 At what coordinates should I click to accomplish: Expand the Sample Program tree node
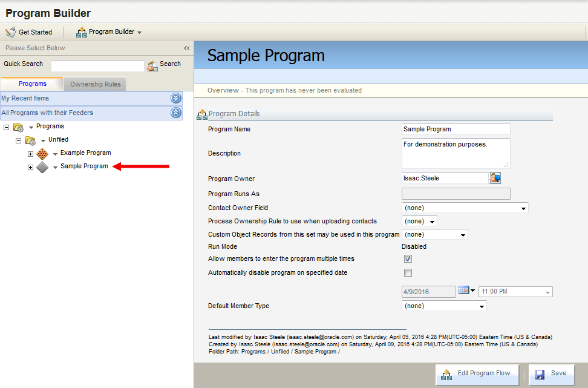point(30,166)
